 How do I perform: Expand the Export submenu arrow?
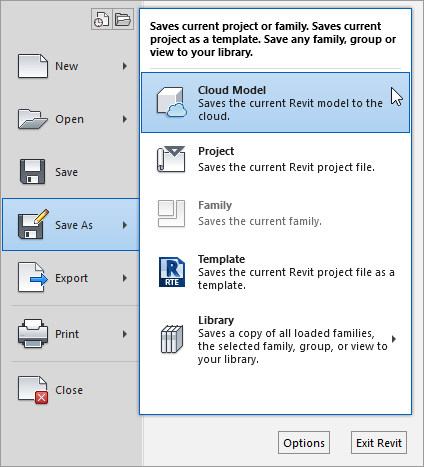pyautogui.click(x=125, y=278)
